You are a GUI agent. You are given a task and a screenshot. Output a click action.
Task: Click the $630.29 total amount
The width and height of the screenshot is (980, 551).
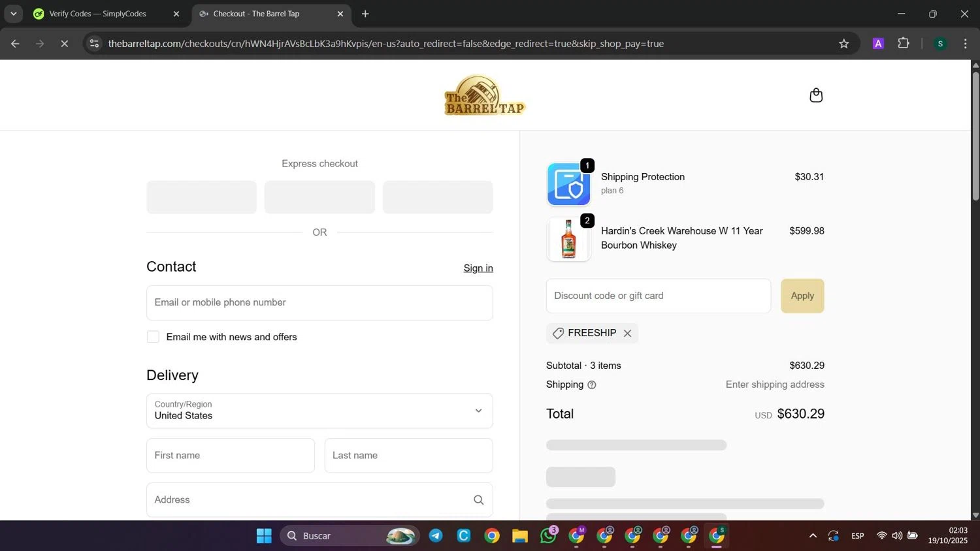point(800,414)
